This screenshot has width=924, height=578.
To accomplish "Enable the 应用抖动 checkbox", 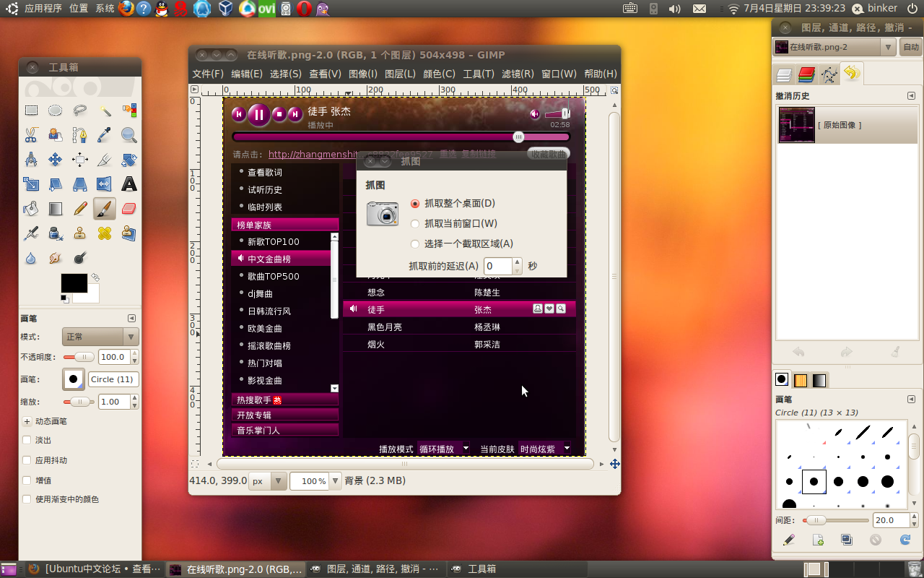I will (27, 460).
